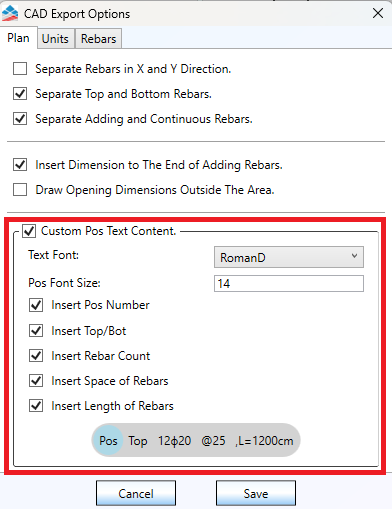The image size is (392, 509).
Task: Check Draw Opening Dimensions Outside The Area
Action: click(20, 190)
